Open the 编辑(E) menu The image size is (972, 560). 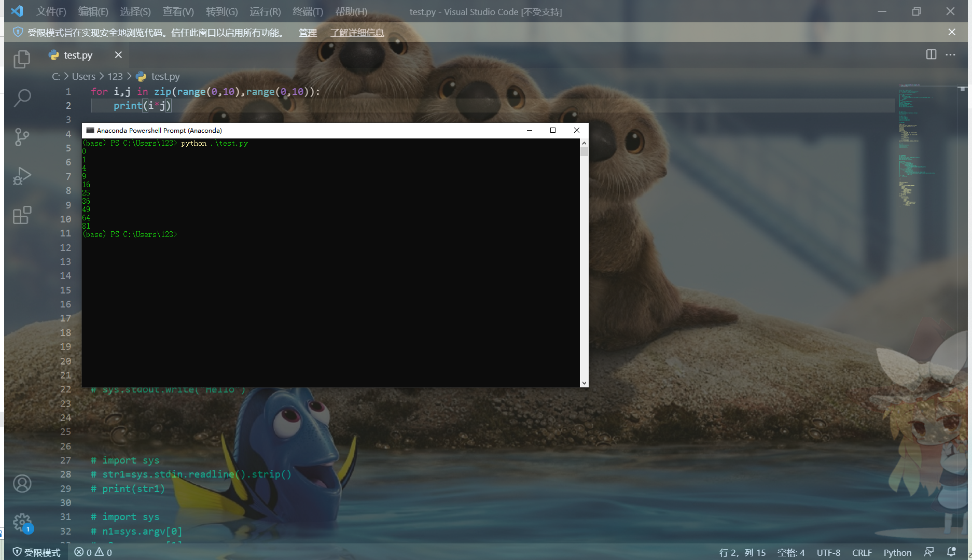pyautogui.click(x=93, y=11)
